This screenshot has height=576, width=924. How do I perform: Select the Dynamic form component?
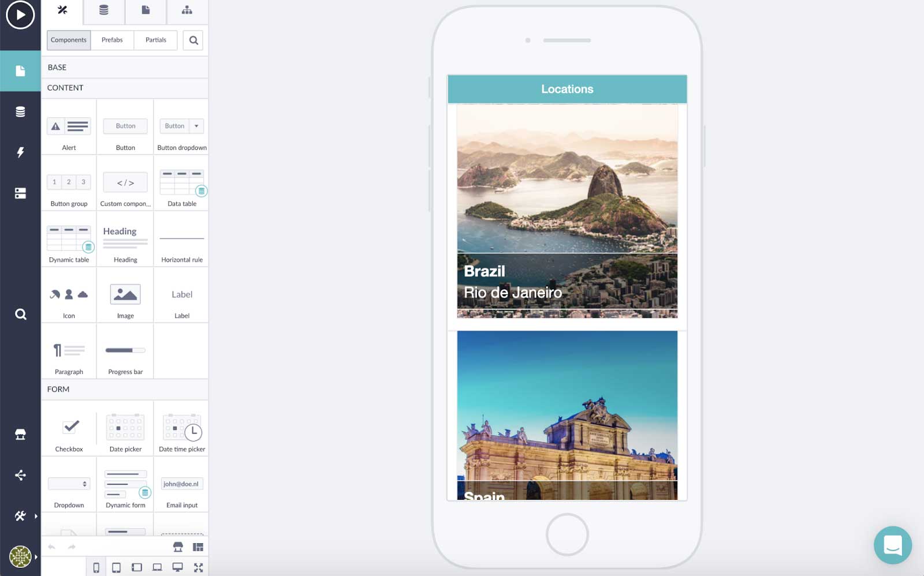tap(125, 484)
